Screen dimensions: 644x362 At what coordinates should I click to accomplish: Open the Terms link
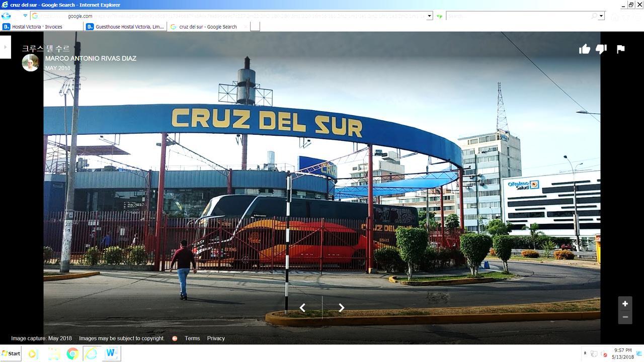pyautogui.click(x=192, y=338)
